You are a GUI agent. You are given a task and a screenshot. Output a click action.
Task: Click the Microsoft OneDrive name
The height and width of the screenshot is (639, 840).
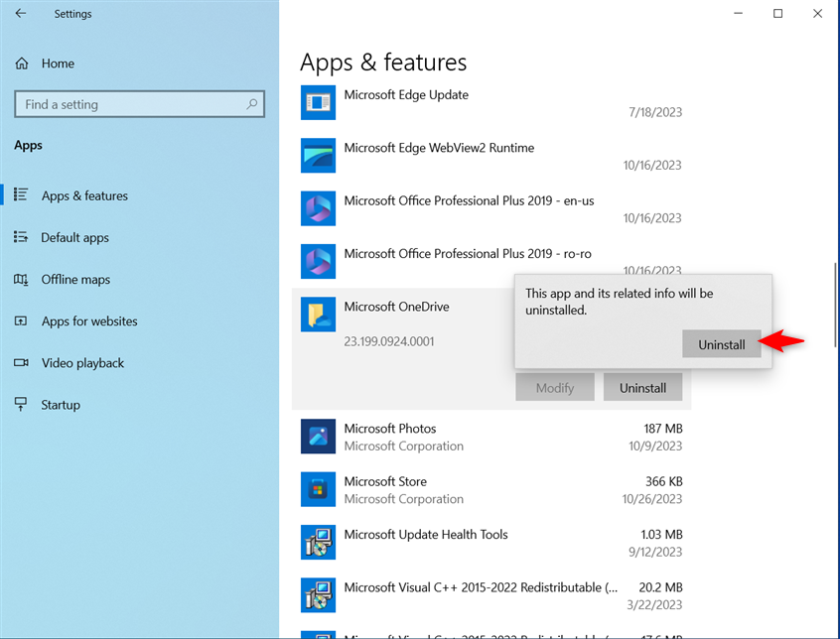396,307
